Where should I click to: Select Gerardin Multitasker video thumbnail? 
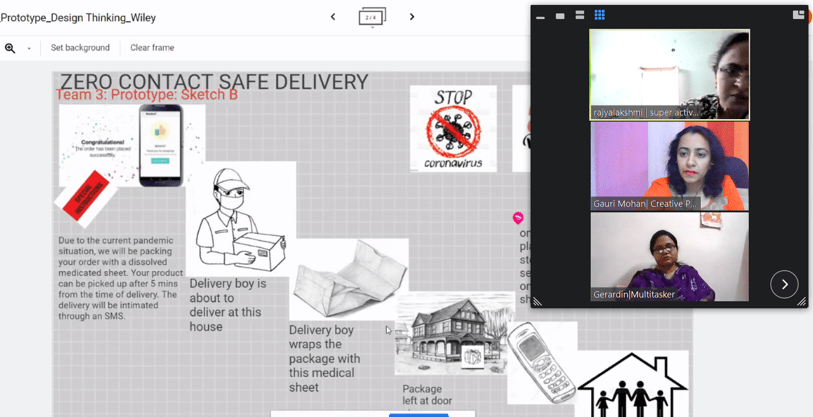click(669, 257)
